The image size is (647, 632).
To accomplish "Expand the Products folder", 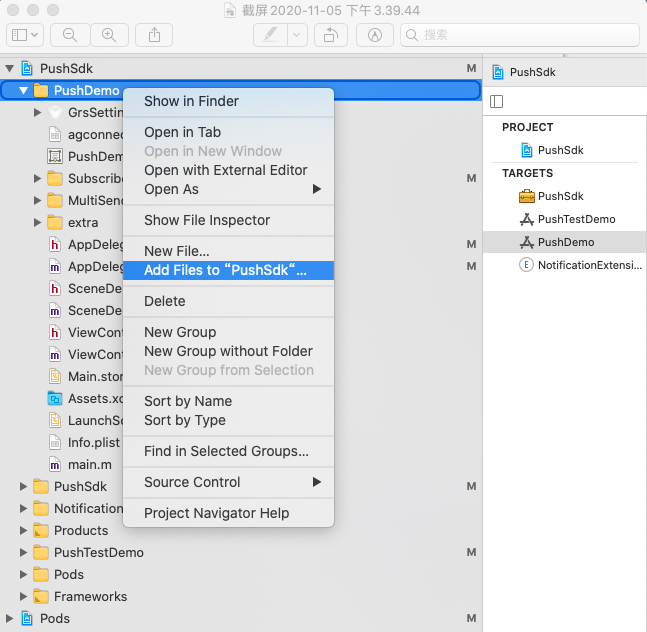I will [24, 531].
